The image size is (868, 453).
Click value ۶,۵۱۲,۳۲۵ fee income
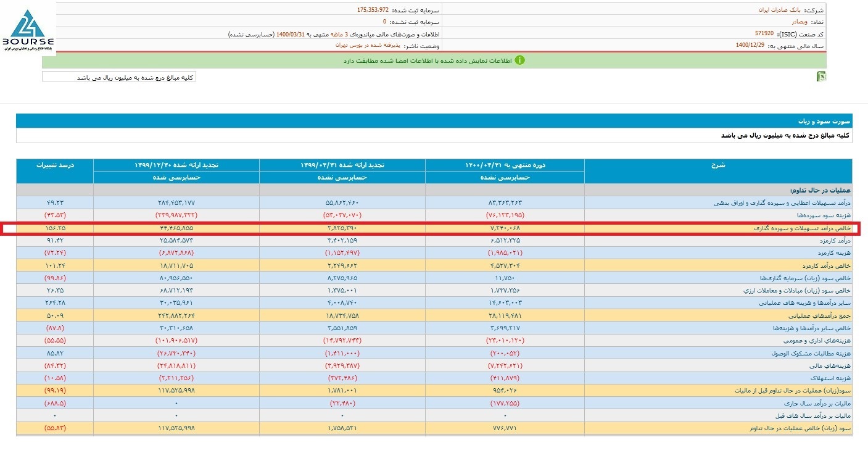[x=505, y=241]
